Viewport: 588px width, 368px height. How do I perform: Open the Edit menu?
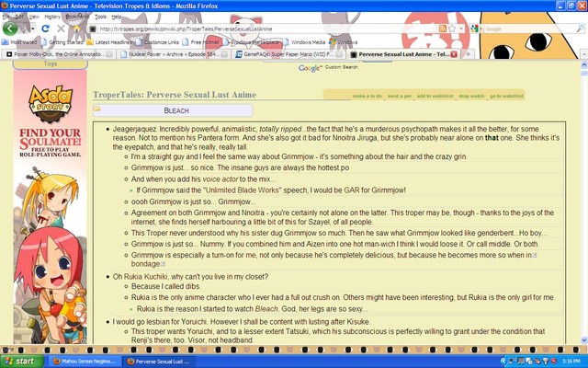tap(19, 17)
